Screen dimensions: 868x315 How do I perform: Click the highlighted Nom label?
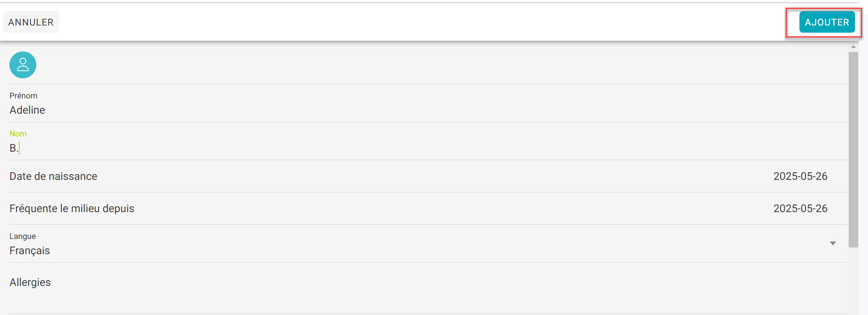point(18,134)
